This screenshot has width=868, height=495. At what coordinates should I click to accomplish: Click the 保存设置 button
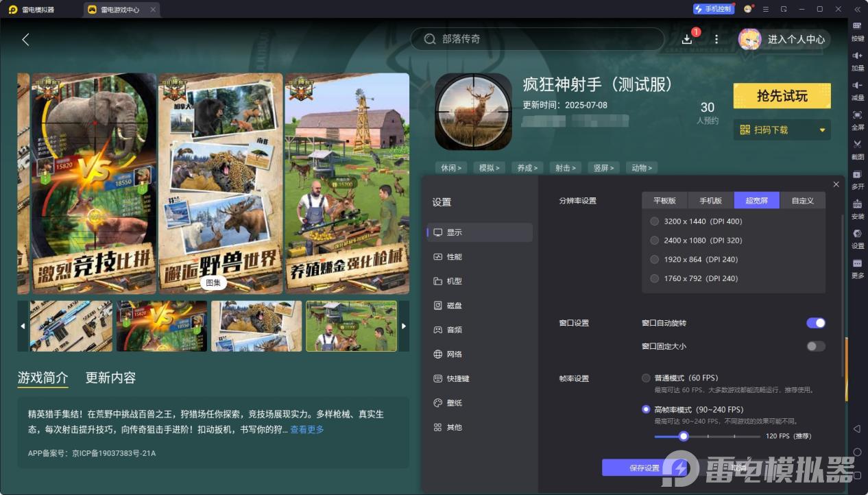644,468
